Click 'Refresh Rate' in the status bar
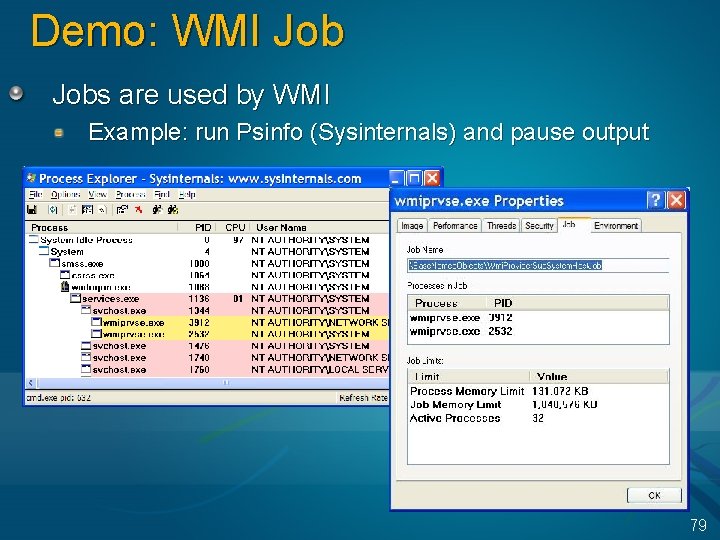This screenshot has height=540, width=720. pyautogui.click(x=364, y=398)
